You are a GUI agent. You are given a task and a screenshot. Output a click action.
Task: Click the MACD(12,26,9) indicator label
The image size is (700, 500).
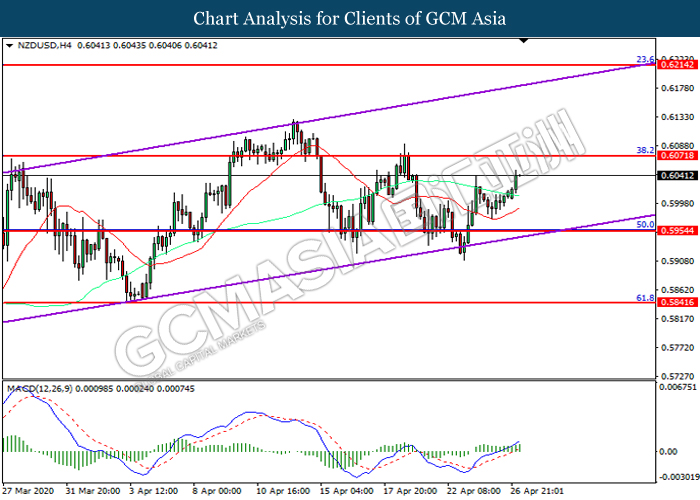pyautogui.click(x=39, y=389)
